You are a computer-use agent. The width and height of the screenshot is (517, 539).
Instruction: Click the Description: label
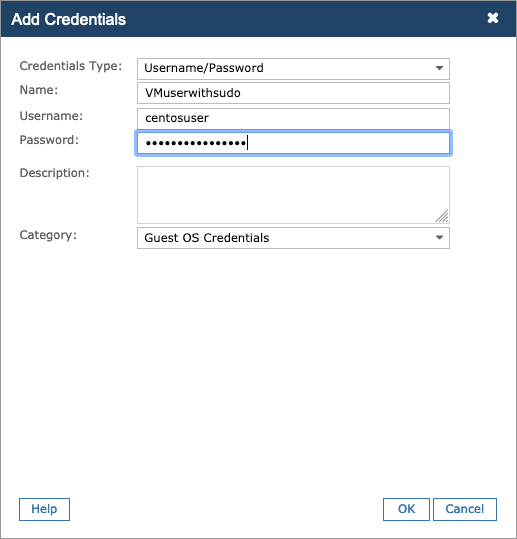tap(54, 173)
